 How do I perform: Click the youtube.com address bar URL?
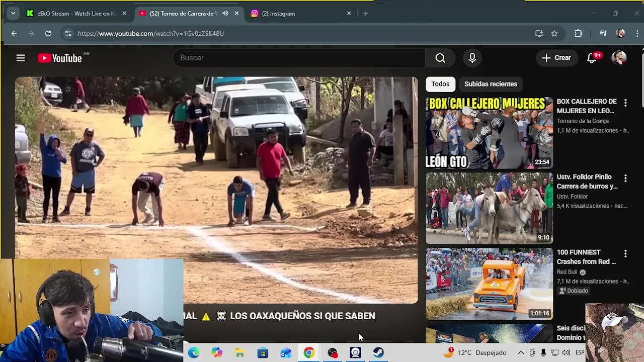pyautogui.click(x=151, y=34)
